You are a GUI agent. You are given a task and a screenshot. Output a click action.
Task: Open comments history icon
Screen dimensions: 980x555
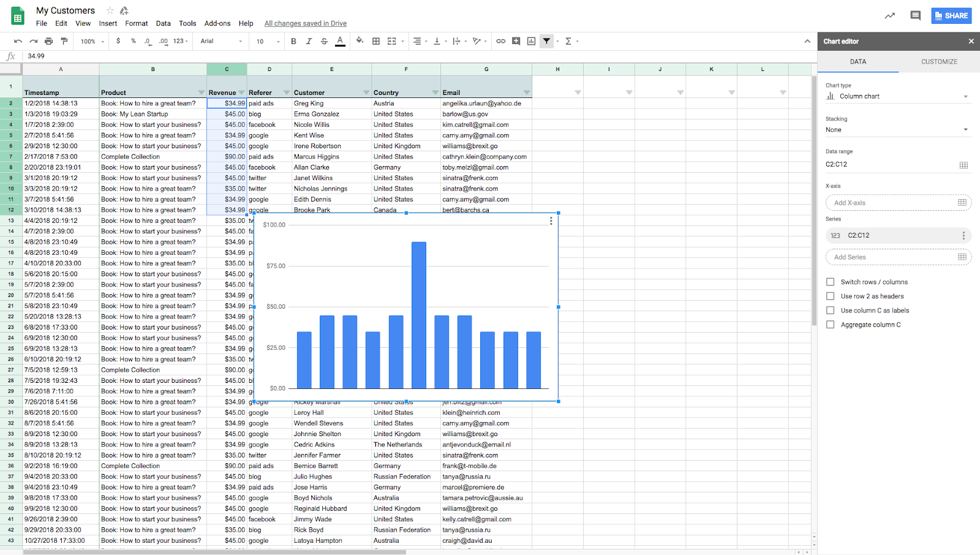[915, 16]
